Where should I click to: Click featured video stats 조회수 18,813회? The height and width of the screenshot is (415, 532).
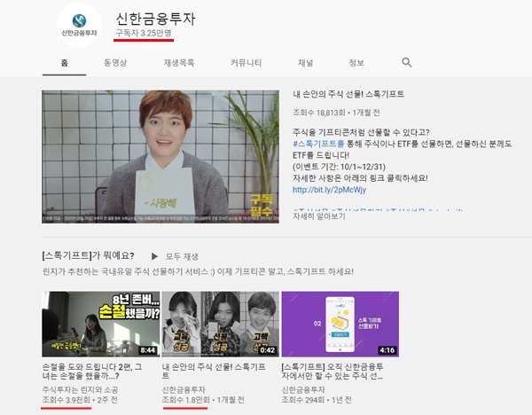pyautogui.click(x=319, y=113)
